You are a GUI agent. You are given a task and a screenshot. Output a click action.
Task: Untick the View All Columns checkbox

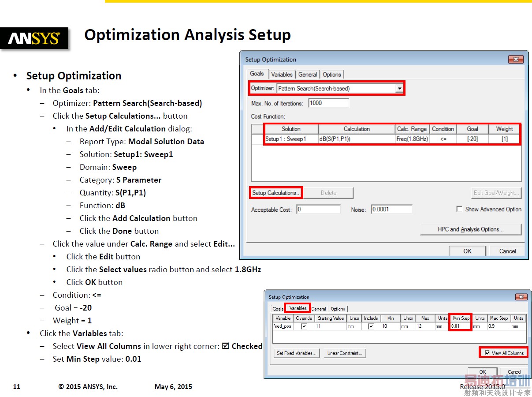(x=487, y=353)
